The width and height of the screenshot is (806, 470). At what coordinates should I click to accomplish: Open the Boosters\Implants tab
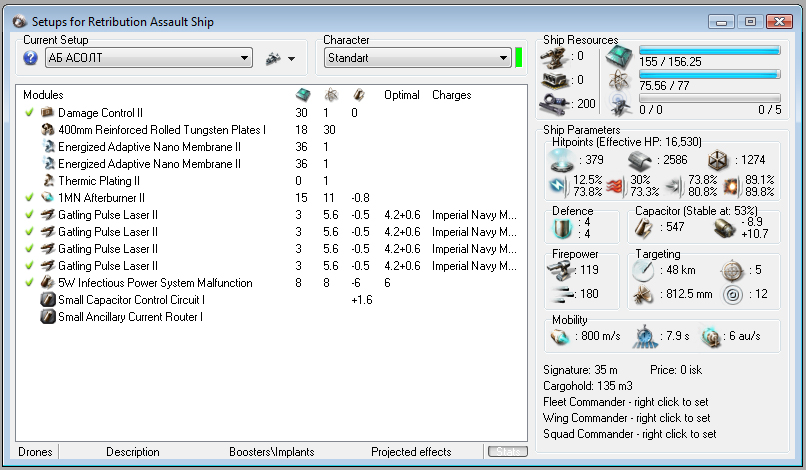pyautogui.click(x=271, y=451)
